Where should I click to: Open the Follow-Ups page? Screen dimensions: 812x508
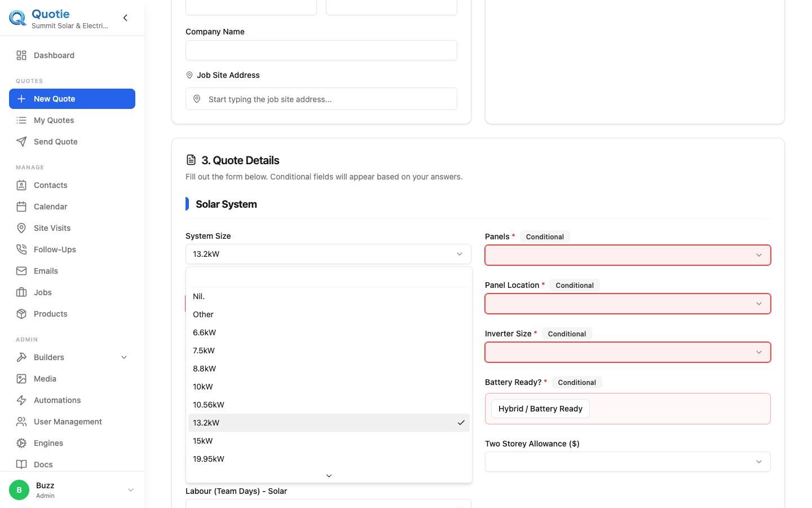point(72,249)
